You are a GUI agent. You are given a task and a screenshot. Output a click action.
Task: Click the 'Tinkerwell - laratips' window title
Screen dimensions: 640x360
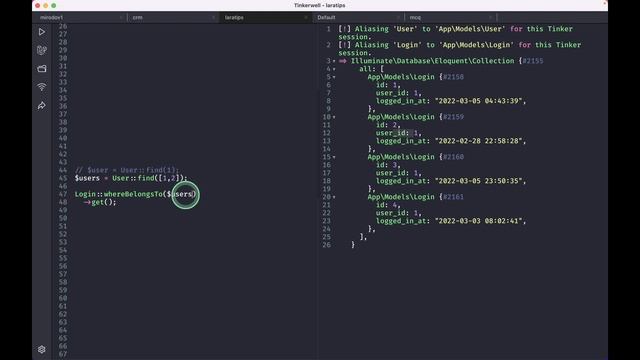[x=320, y=5]
